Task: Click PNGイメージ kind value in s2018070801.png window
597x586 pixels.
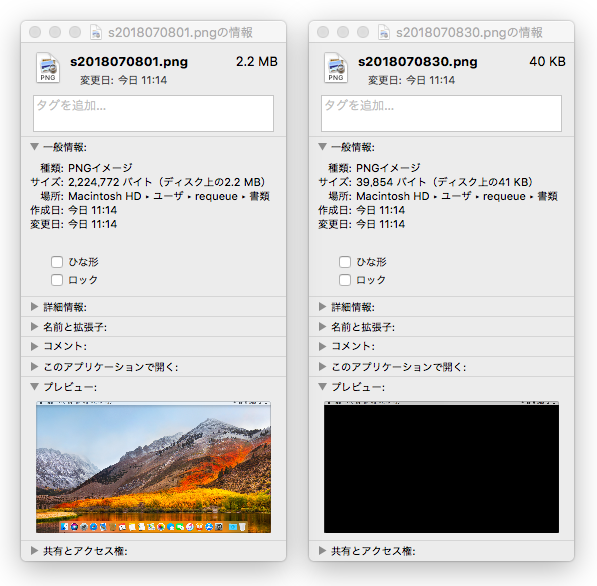Action: pyautogui.click(x=100, y=168)
